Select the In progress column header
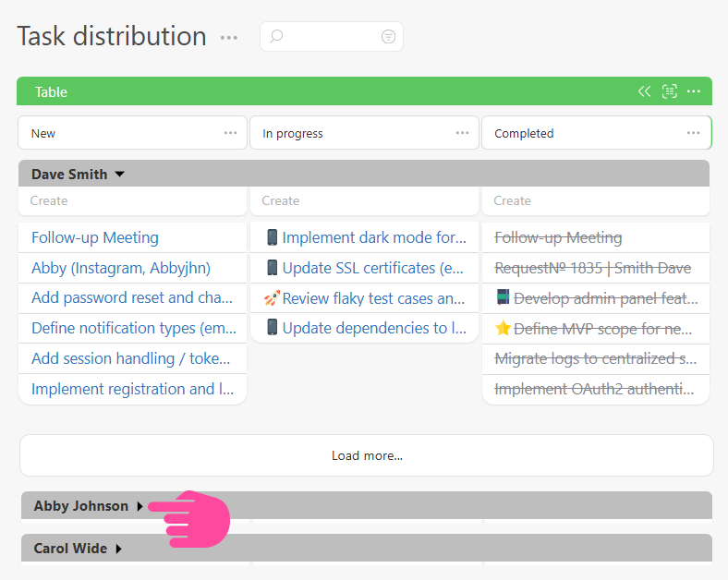Screen dimensions: 728x580 [x=351, y=133]
